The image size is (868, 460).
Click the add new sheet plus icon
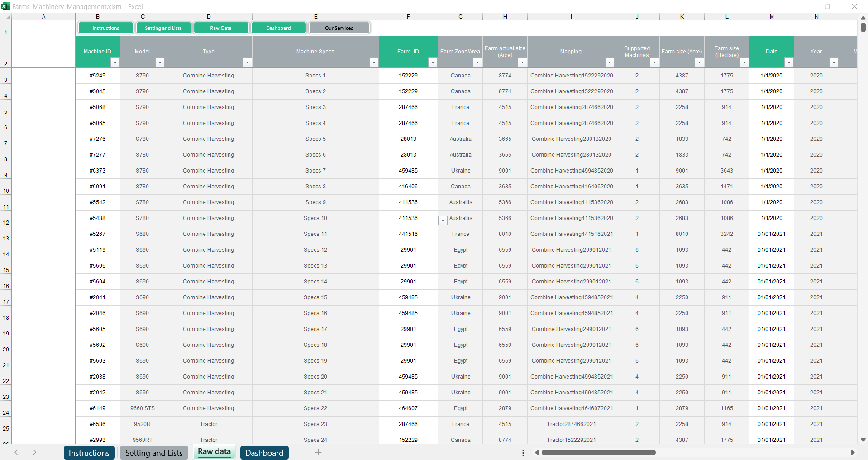point(318,452)
